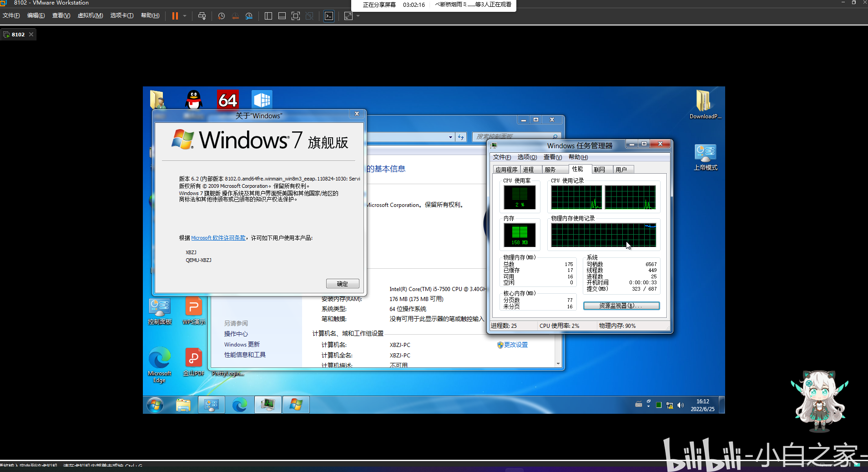Click the refresh button next to address bar
The image size is (868, 472).
[x=461, y=137]
